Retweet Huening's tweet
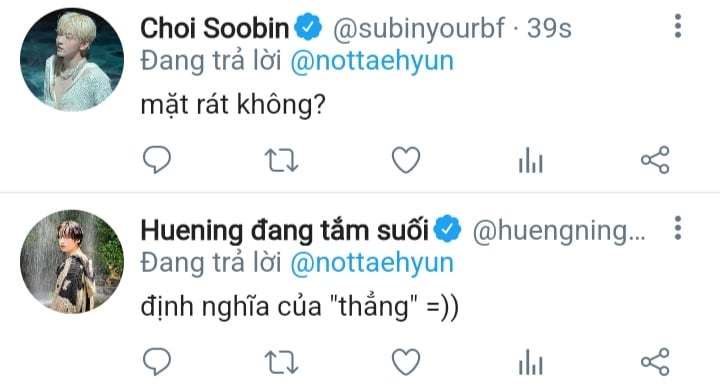 281,362
